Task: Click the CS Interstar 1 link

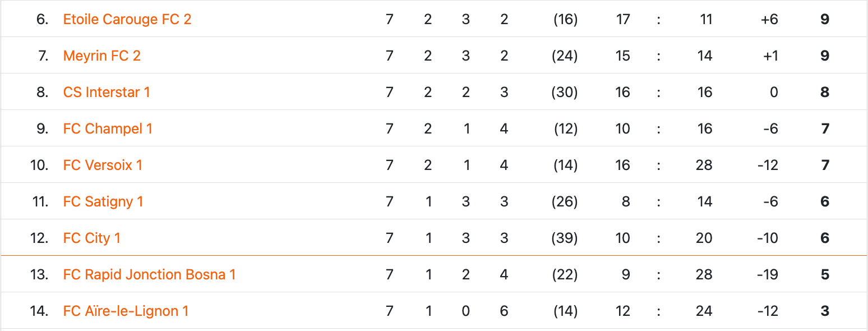Action: [107, 93]
